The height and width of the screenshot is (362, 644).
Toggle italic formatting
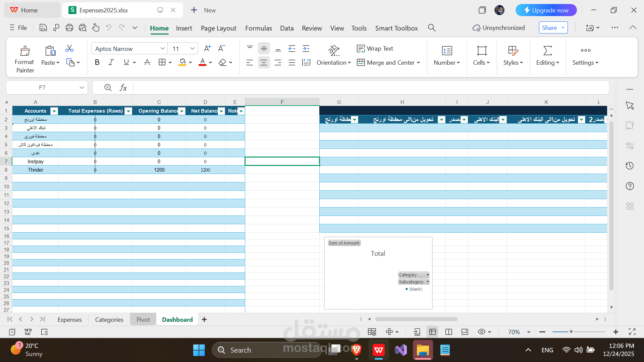coord(111,62)
